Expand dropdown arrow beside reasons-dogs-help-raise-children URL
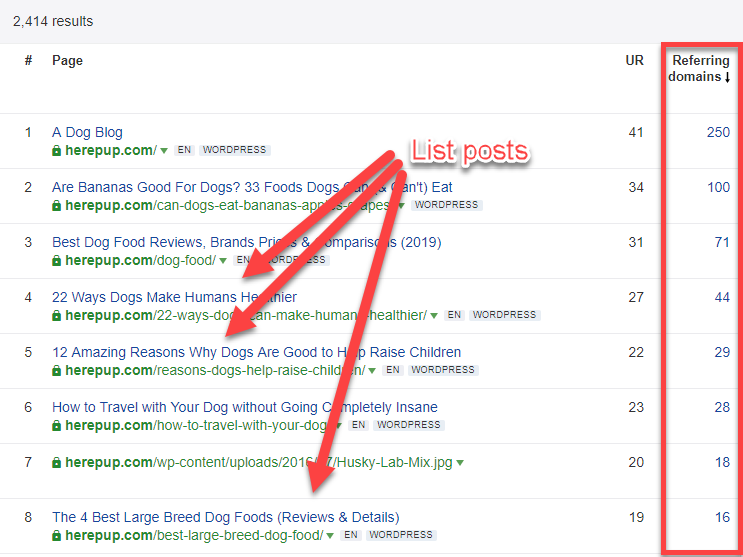The image size is (743, 557). [372, 371]
